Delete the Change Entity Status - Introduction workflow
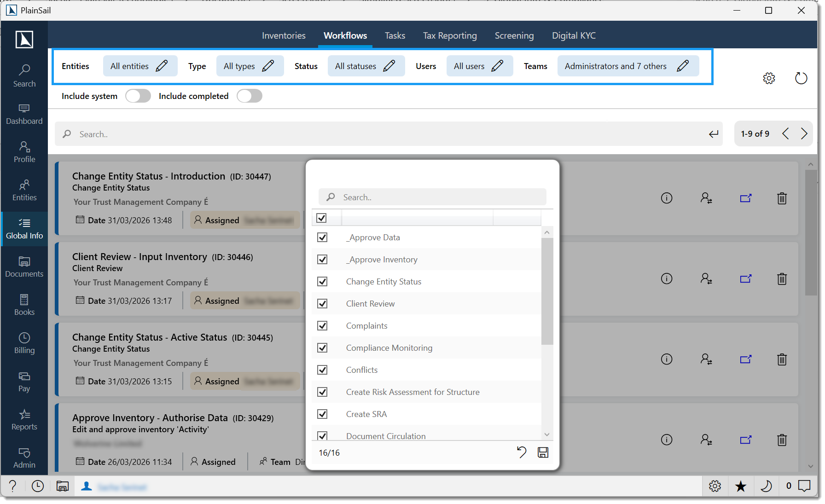825x504 pixels. pyautogui.click(x=782, y=198)
